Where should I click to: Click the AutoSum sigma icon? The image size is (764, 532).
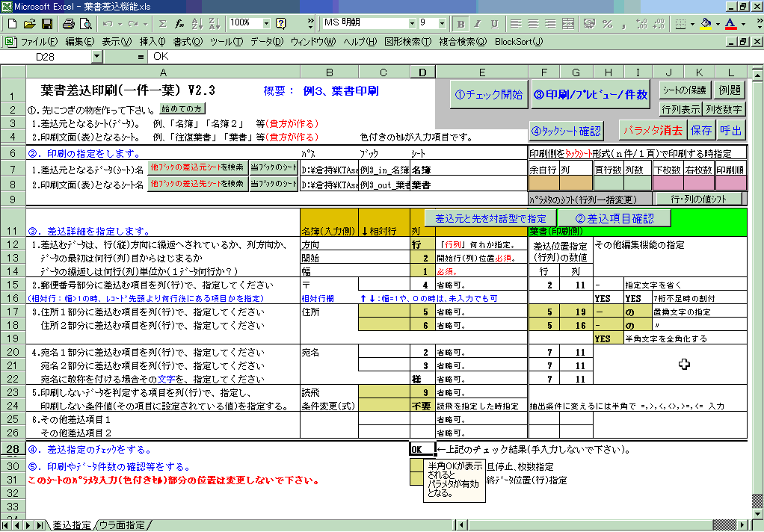[x=163, y=23]
